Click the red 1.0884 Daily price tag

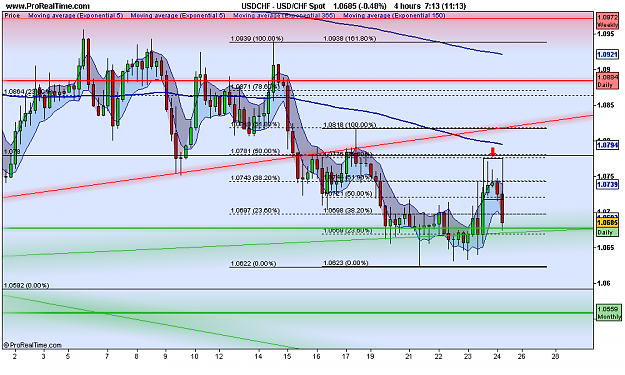(607, 80)
